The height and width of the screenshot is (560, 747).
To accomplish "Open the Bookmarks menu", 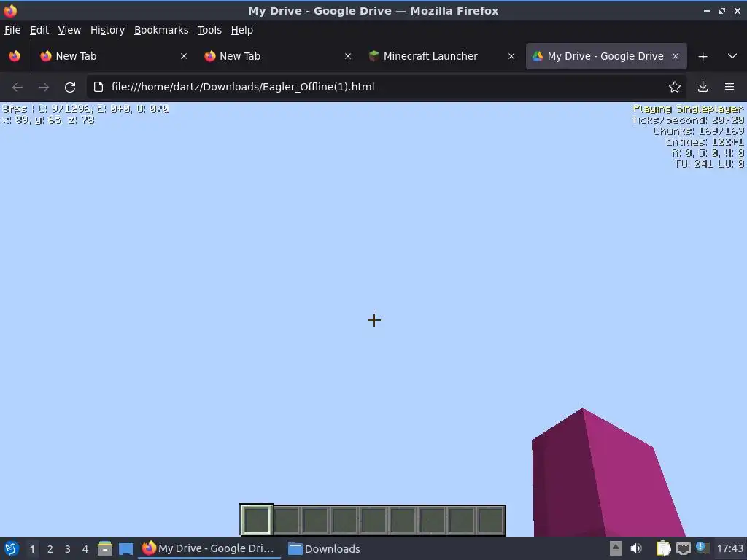I will click(161, 30).
